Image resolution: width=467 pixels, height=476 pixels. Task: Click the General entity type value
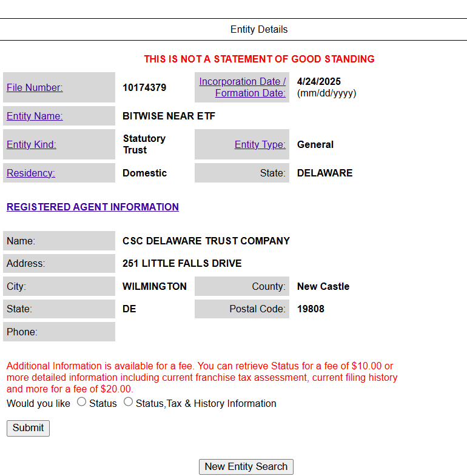click(x=315, y=144)
